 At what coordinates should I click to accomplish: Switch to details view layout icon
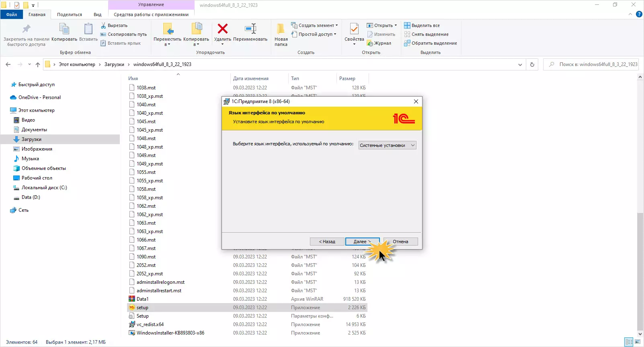[629, 342]
